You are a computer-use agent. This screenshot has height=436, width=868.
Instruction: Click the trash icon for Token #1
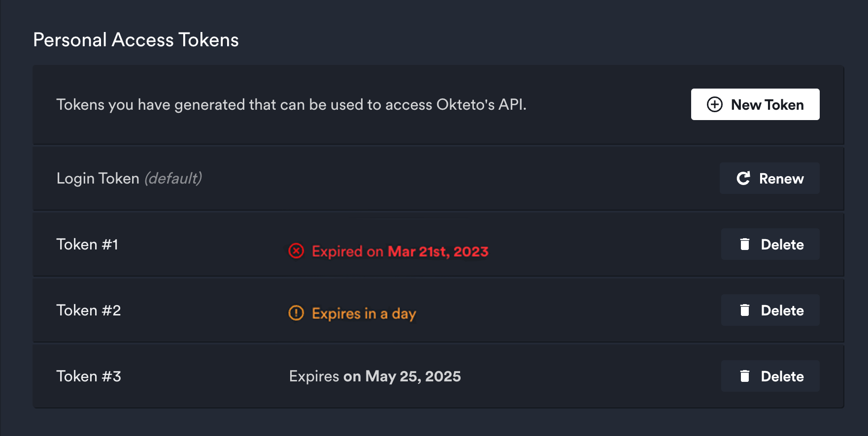coord(745,244)
